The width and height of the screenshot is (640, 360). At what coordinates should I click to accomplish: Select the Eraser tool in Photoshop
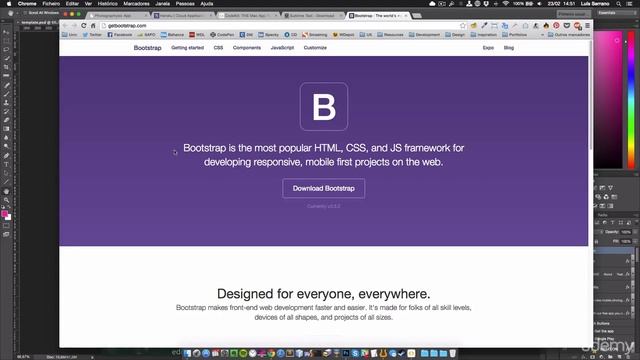point(6,120)
